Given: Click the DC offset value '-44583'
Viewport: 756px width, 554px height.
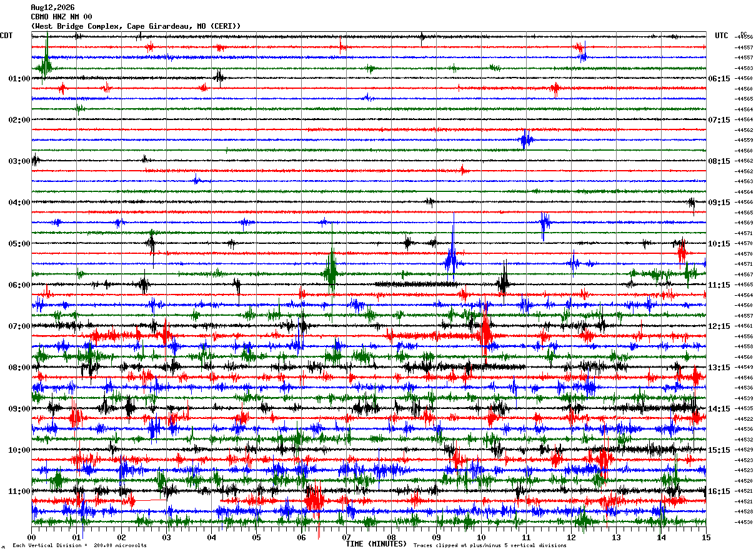Looking at the screenshot, I should [744, 68].
